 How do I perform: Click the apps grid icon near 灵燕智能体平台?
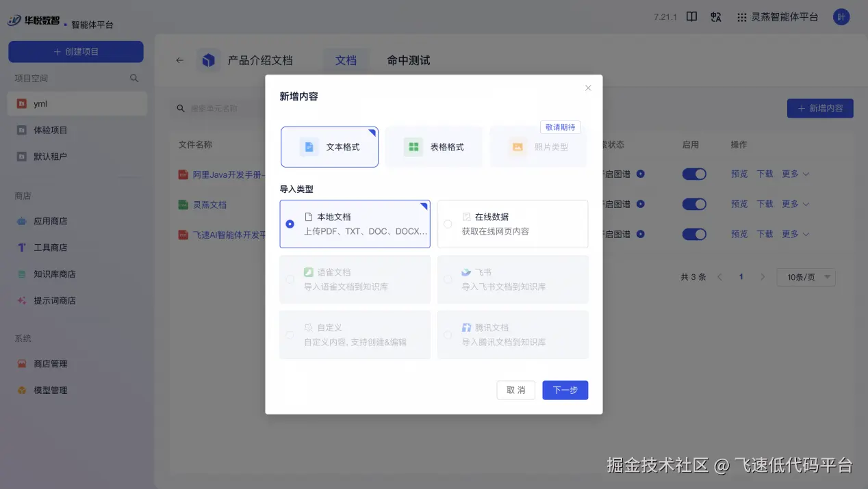pyautogui.click(x=743, y=16)
